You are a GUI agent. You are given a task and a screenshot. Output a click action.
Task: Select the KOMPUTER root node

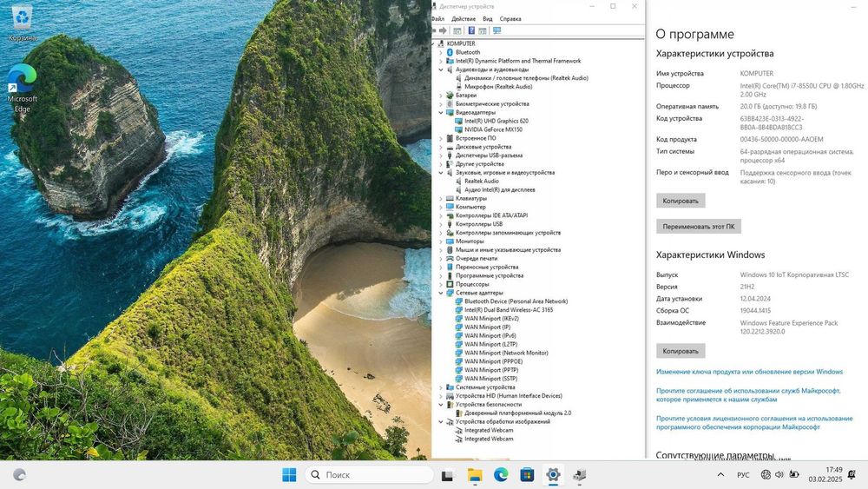point(461,43)
